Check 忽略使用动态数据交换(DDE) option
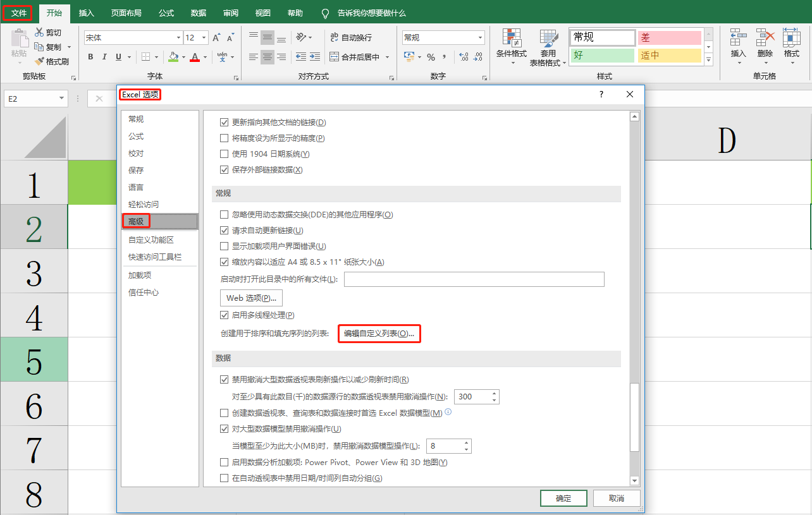This screenshot has width=812, height=515. (224, 215)
